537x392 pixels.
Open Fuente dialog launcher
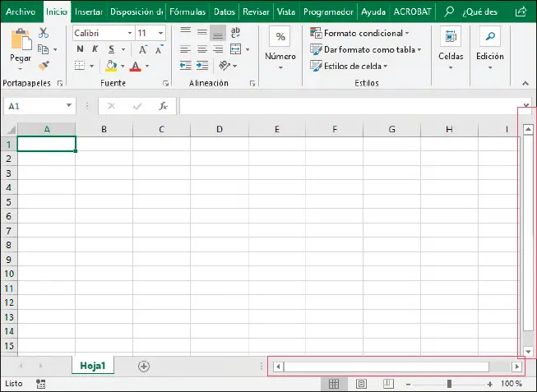click(x=166, y=83)
